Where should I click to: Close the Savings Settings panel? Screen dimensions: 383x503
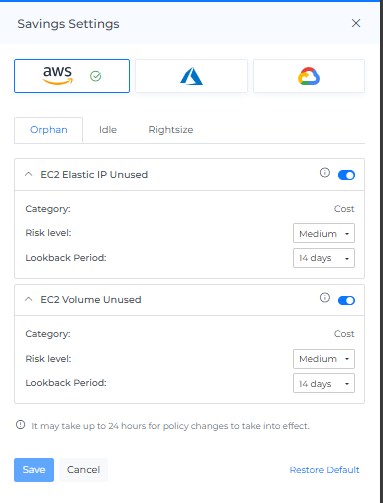[356, 23]
